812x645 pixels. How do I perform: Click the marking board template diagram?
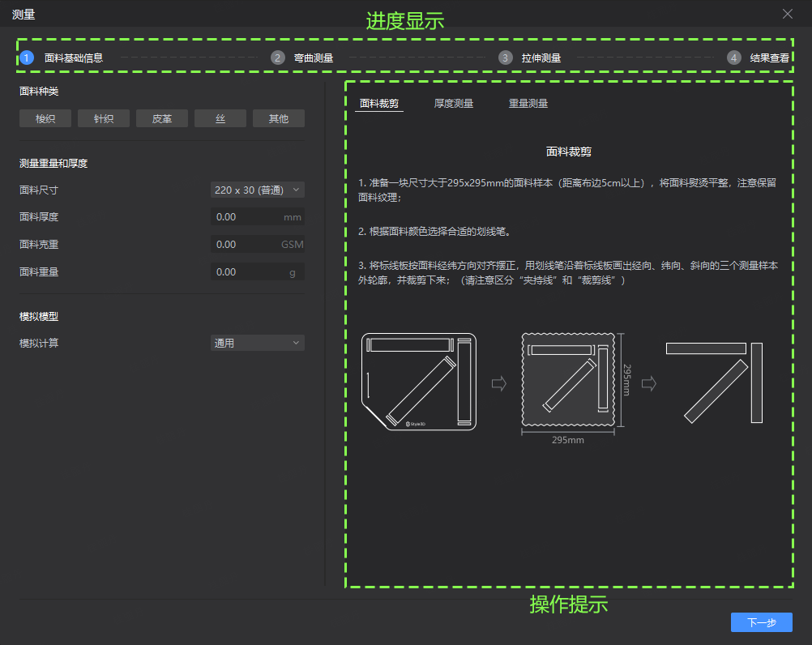[x=418, y=382]
